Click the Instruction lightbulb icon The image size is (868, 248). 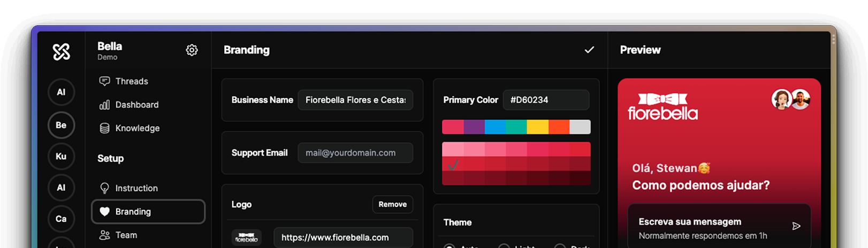tap(104, 188)
